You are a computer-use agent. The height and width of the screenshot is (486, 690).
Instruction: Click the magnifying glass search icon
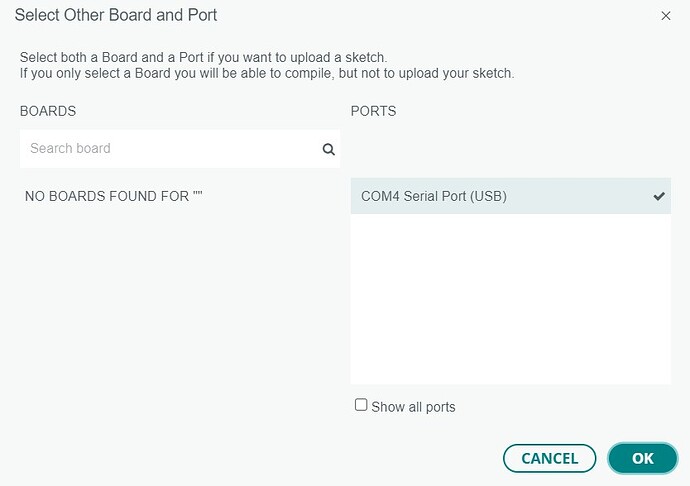(328, 149)
